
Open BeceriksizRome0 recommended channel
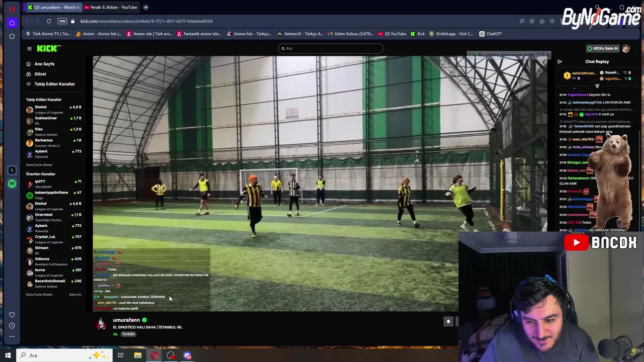coord(53,283)
